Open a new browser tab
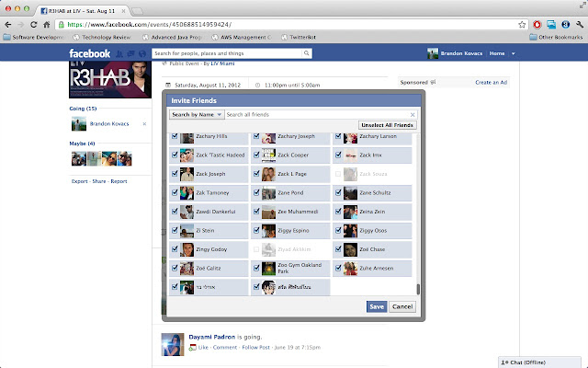 (137, 11)
